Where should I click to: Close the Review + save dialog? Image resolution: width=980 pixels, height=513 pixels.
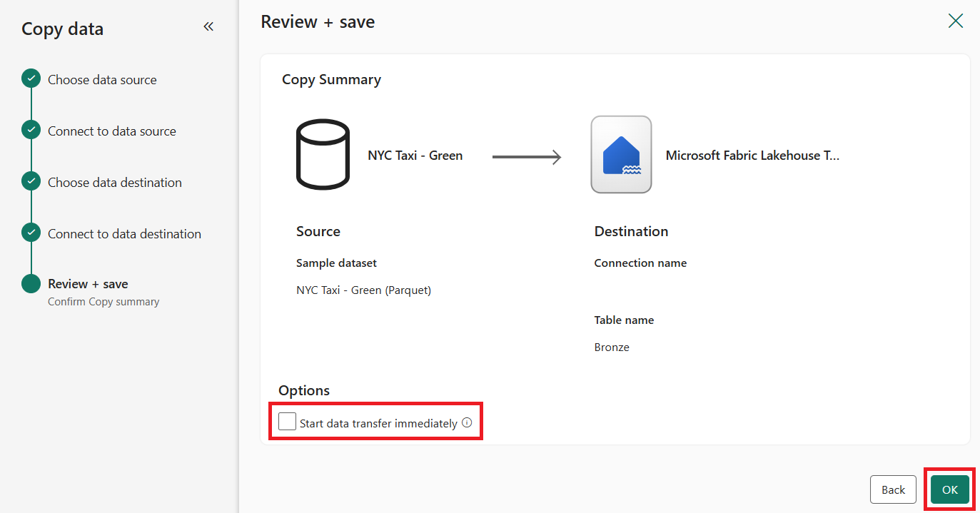(x=955, y=21)
